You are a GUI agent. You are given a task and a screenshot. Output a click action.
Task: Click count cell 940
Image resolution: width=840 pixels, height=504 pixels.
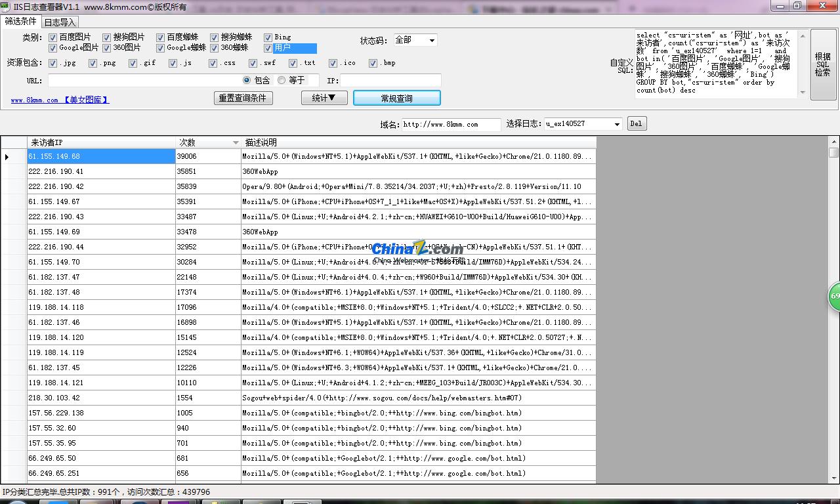(x=208, y=428)
